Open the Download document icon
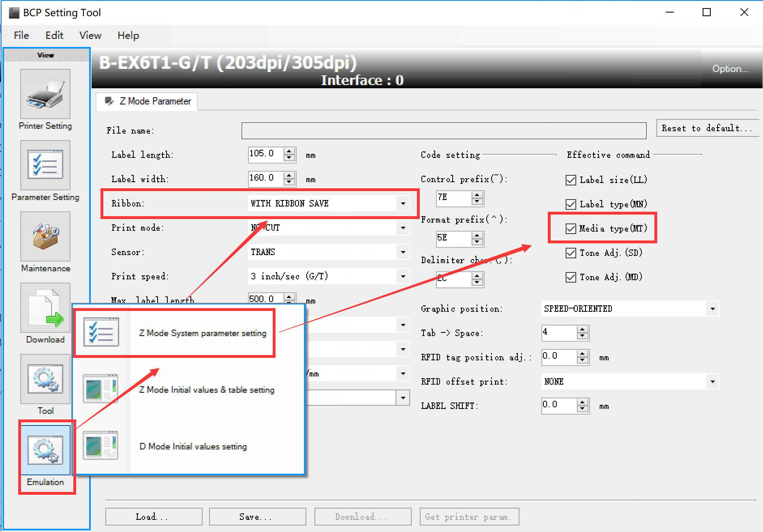763x532 pixels. coord(45,308)
